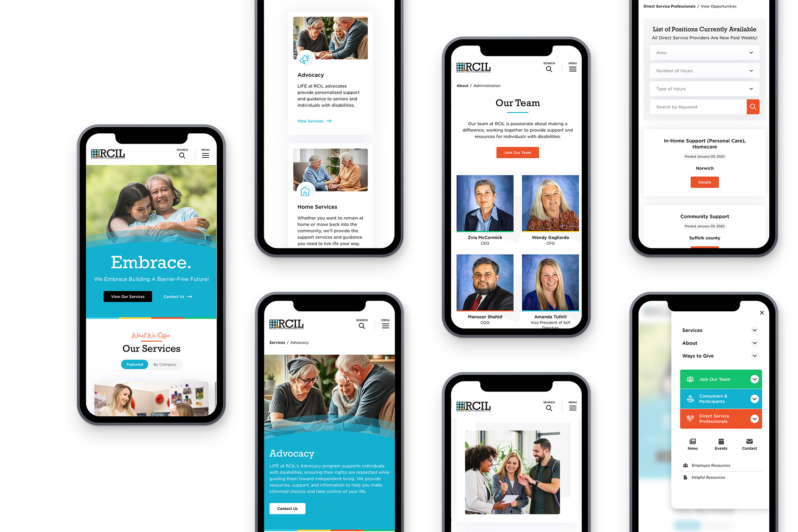The width and height of the screenshot is (798, 532).
Task: Select the Number of Hours dropdown
Action: pyautogui.click(x=704, y=71)
